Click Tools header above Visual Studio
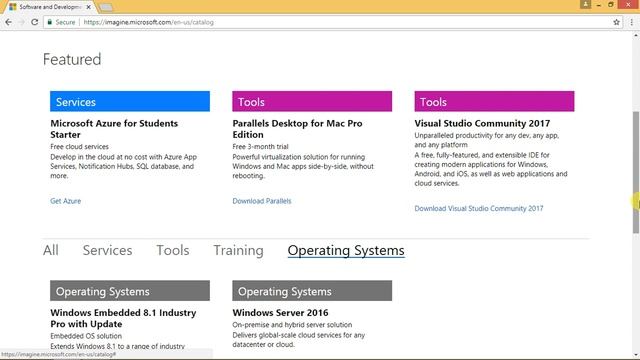The width and height of the screenshot is (640, 360). tap(494, 101)
